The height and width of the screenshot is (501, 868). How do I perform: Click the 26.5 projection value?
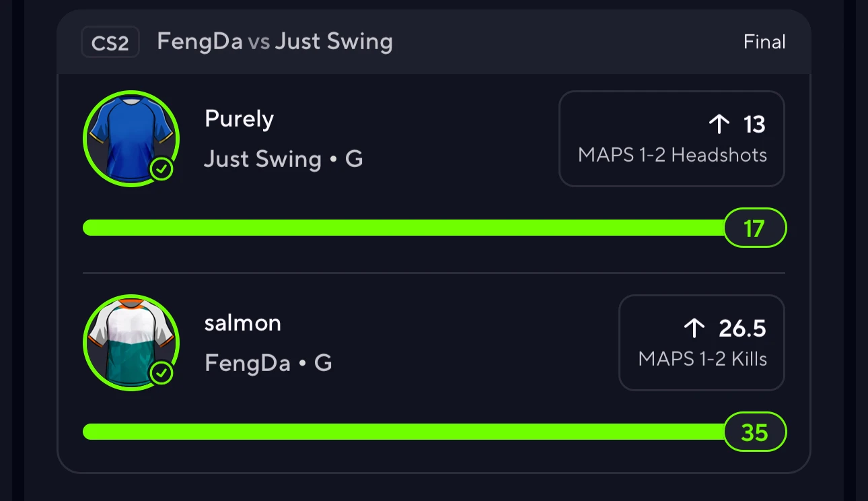click(x=742, y=329)
